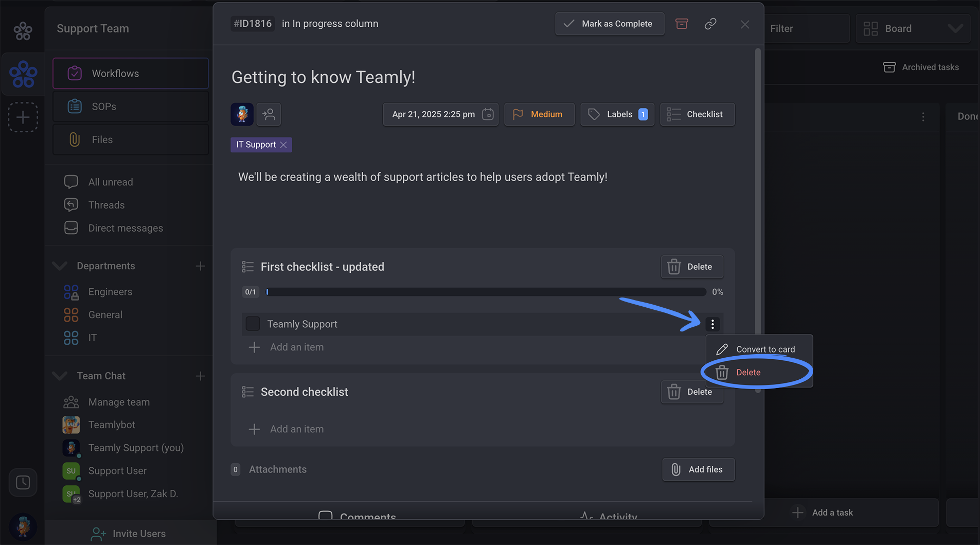Add a new Team Chat with plus icon
This screenshot has height=545, width=980.
coord(200,376)
